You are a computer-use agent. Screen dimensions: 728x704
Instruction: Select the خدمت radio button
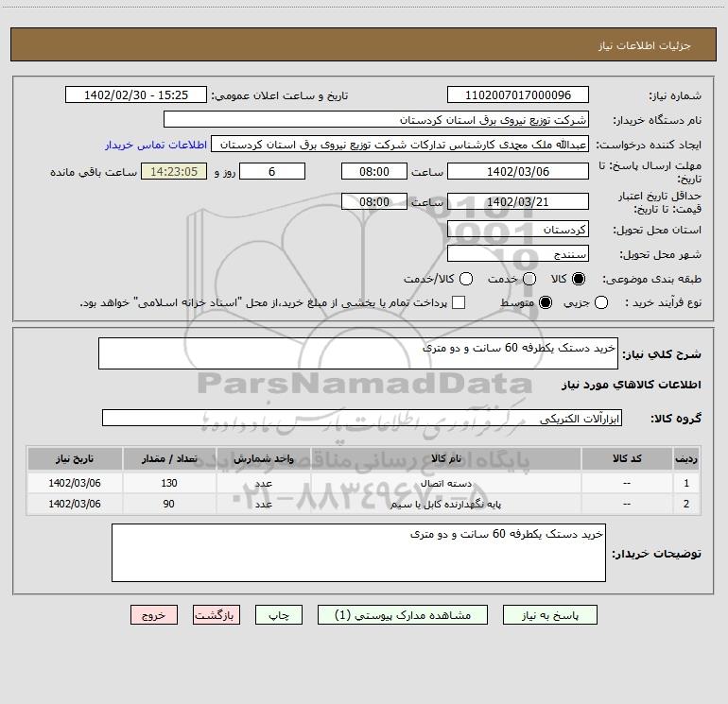(x=529, y=279)
